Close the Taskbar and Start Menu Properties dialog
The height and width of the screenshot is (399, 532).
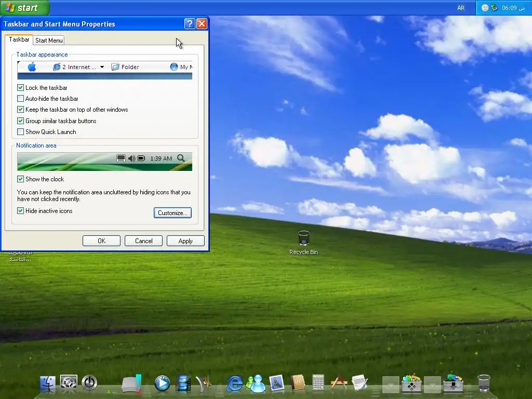point(202,24)
